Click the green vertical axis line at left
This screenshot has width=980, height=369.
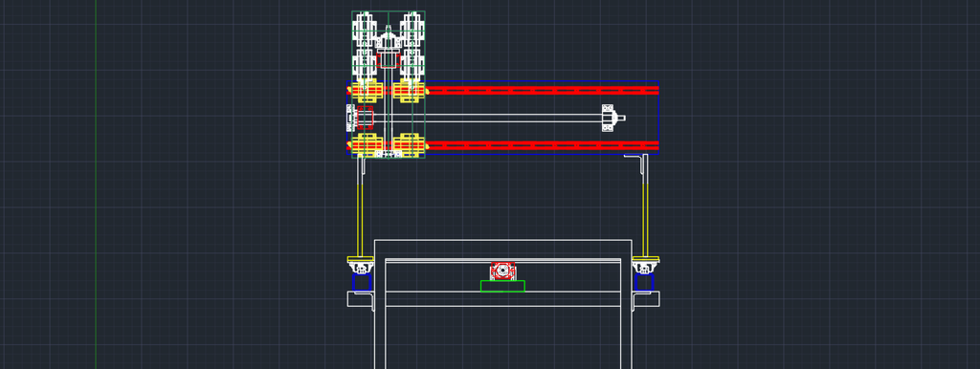[x=96, y=184]
